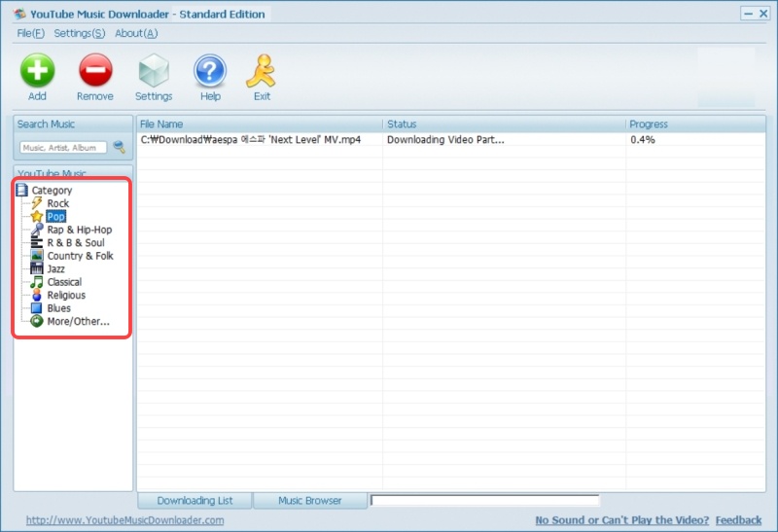
Task: Sort by the Status column header
Action: pyautogui.click(x=504, y=124)
